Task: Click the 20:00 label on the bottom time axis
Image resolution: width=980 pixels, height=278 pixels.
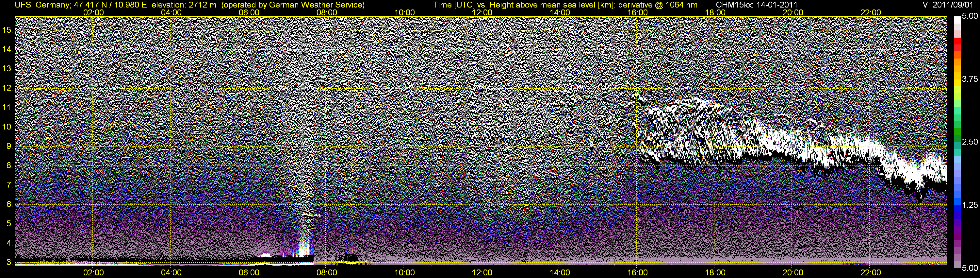Action: pyautogui.click(x=793, y=273)
